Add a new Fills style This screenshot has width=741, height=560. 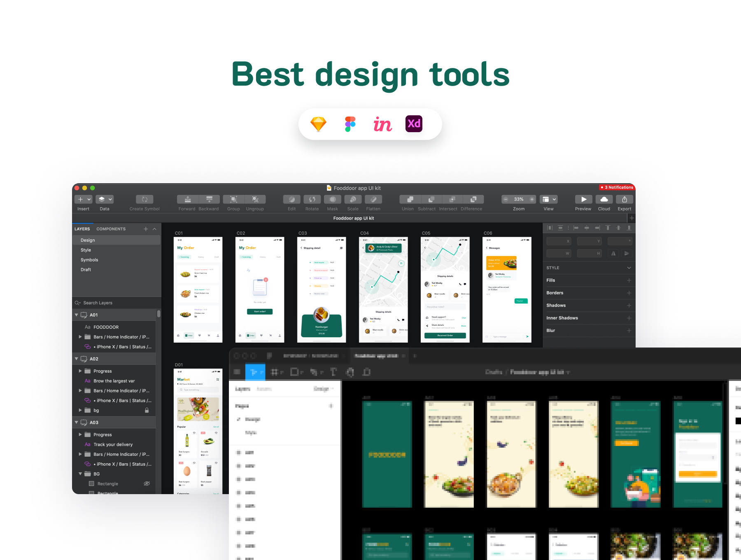[x=629, y=280]
